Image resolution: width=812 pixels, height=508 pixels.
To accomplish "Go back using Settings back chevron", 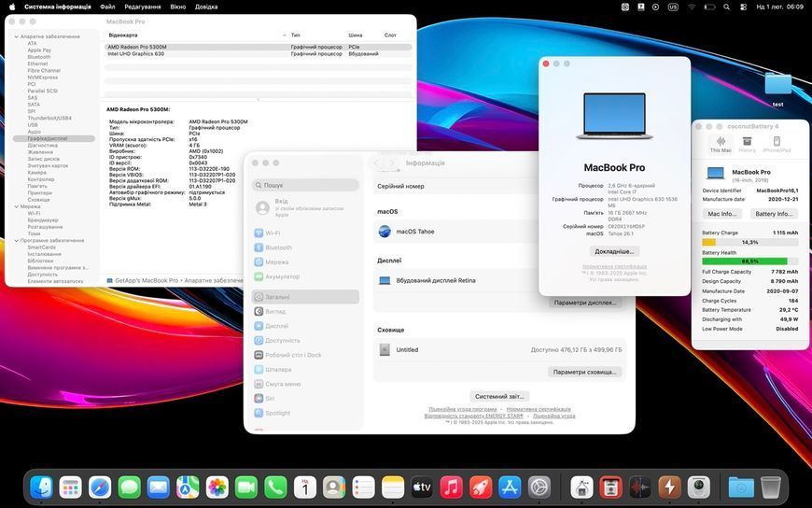I will (376, 162).
